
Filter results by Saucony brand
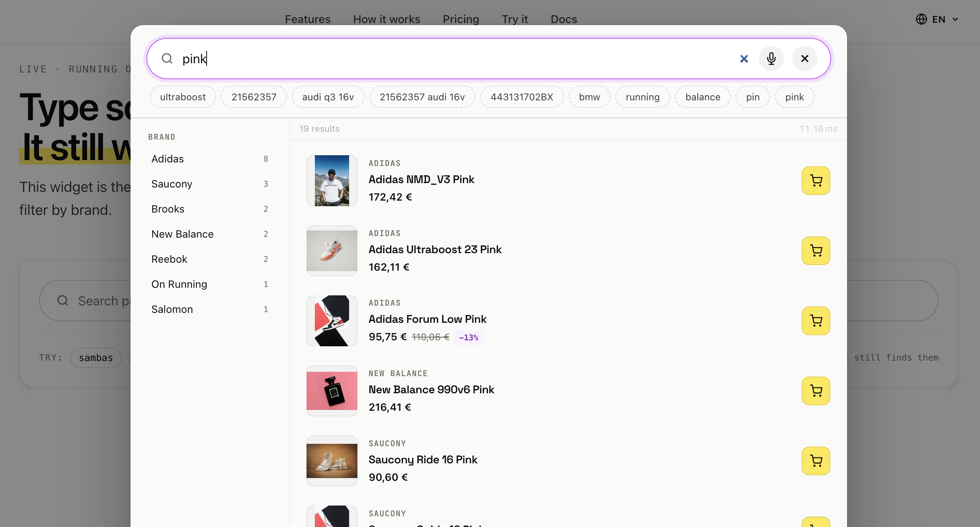pyautogui.click(x=210, y=184)
